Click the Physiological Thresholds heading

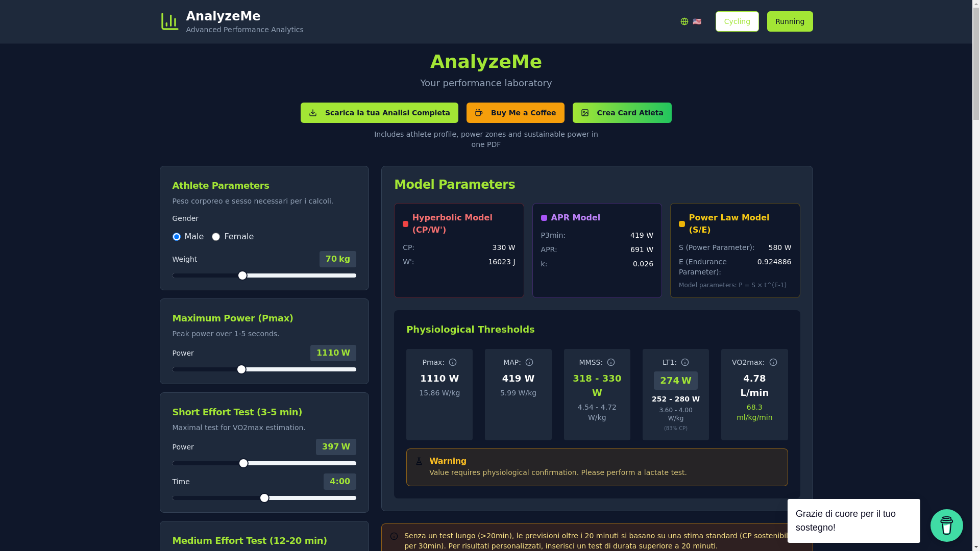pos(471,330)
